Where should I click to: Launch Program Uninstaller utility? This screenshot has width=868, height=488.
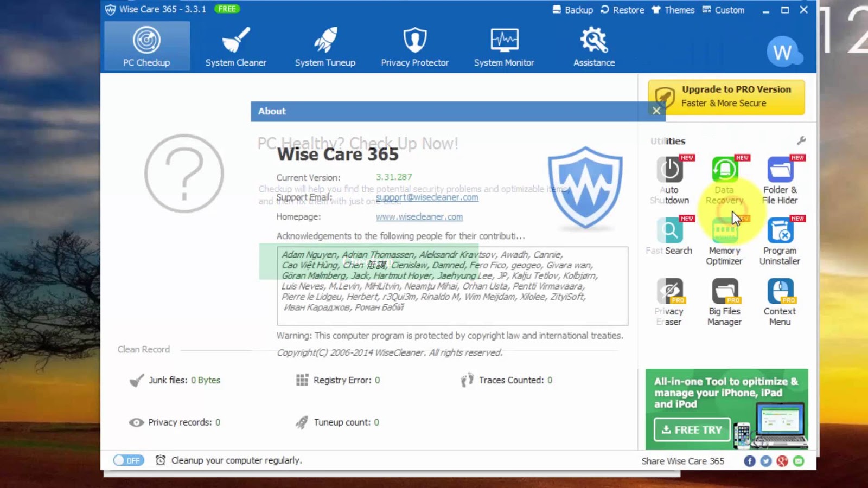[780, 241]
